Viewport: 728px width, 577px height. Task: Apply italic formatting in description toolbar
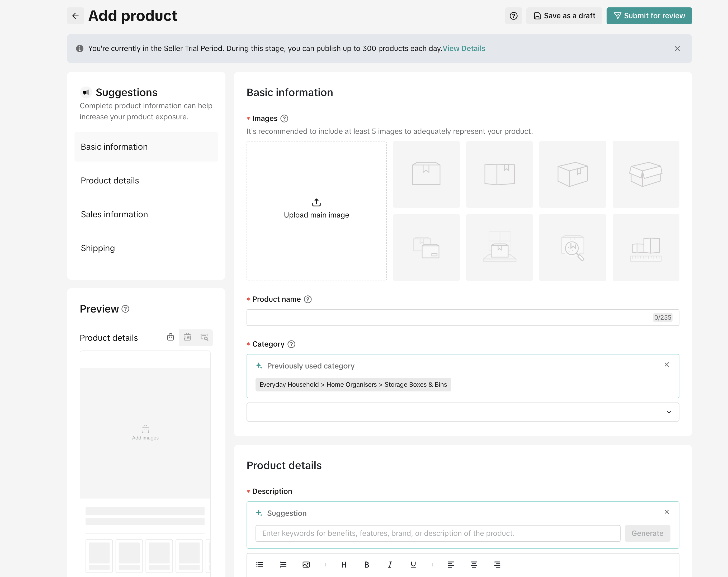coord(390,565)
